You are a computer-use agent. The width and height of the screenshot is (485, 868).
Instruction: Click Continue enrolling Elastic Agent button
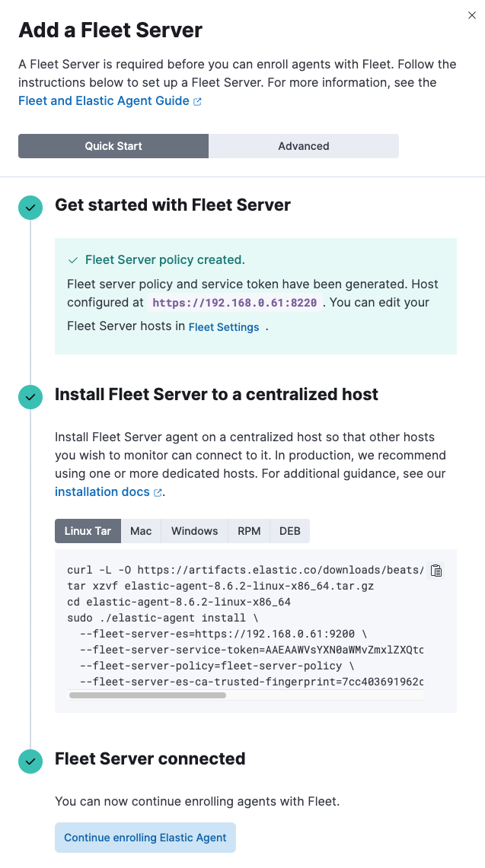(x=145, y=838)
